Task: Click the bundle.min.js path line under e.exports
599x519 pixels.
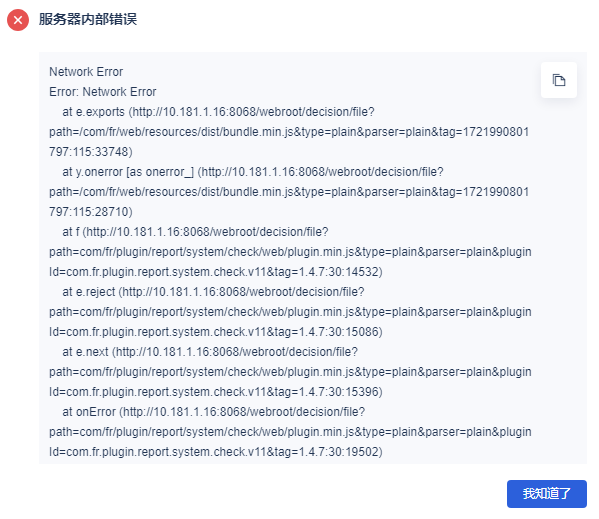Action: [x=289, y=132]
